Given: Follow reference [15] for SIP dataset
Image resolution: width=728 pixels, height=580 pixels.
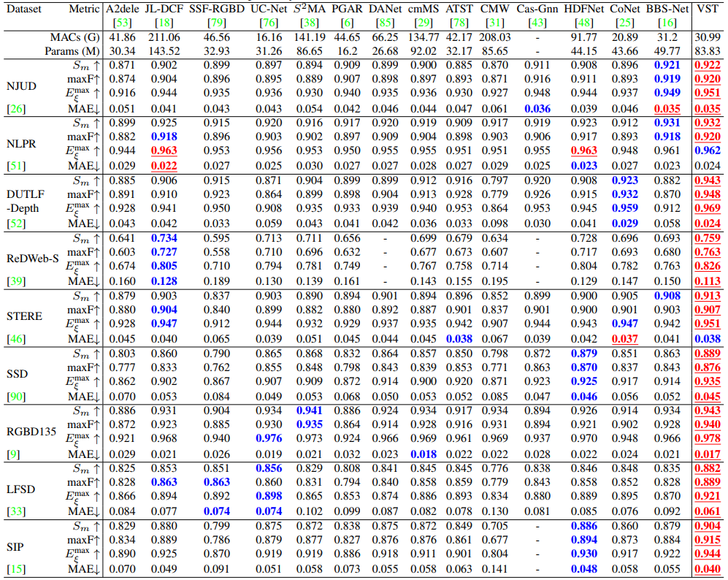Looking at the screenshot, I should (16, 569).
